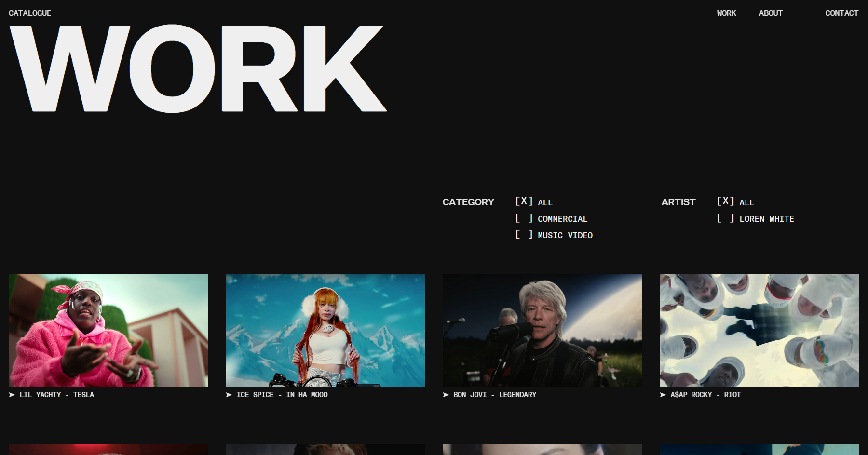The height and width of the screenshot is (455, 868).
Task: Click the arrow icon beside Lil Yachty - Tesla
Action: pyautogui.click(x=12, y=395)
